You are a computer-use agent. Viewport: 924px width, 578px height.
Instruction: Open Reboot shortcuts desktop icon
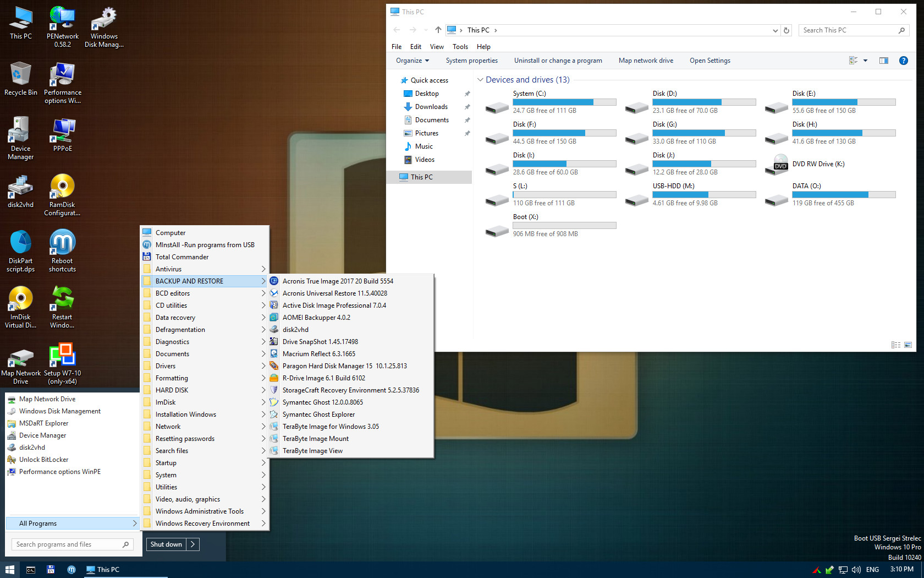(x=62, y=251)
